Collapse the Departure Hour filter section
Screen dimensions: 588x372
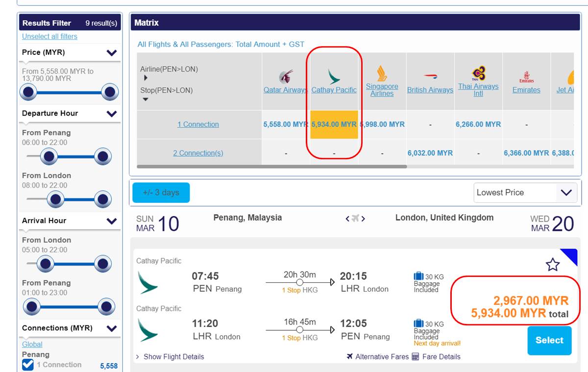click(x=112, y=114)
